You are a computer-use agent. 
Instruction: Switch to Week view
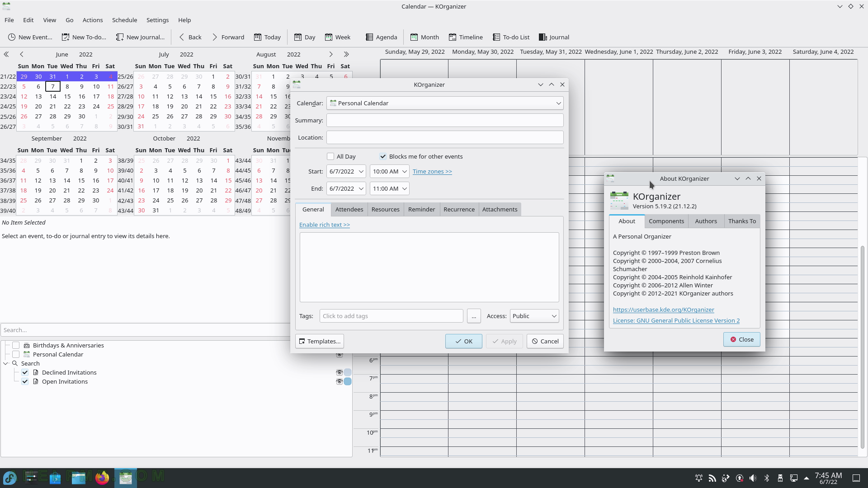click(337, 37)
